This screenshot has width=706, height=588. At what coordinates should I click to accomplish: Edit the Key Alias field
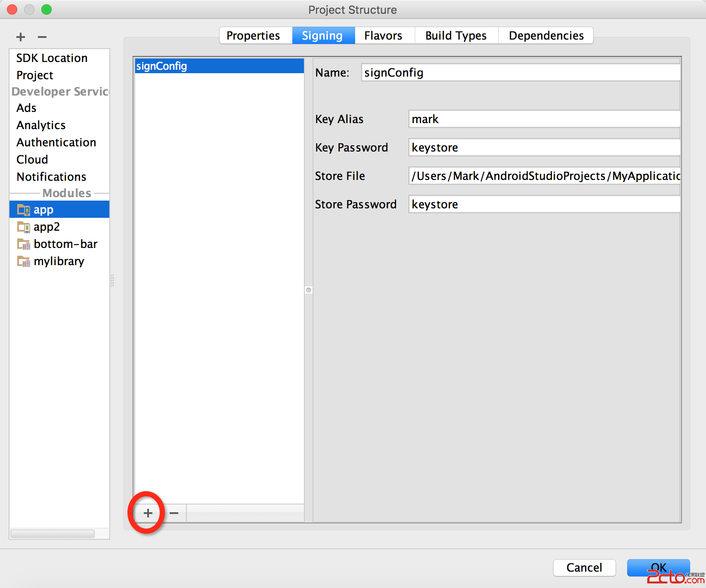pos(544,119)
